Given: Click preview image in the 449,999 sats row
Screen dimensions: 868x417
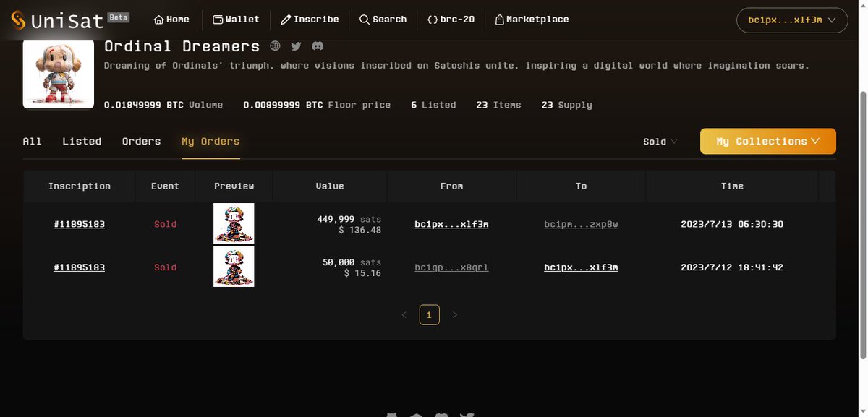Looking at the screenshot, I should tap(234, 223).
